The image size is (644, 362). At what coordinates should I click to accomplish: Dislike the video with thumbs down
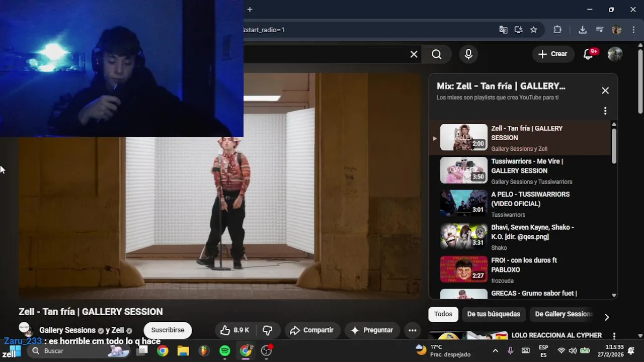[x=268, y=330]
